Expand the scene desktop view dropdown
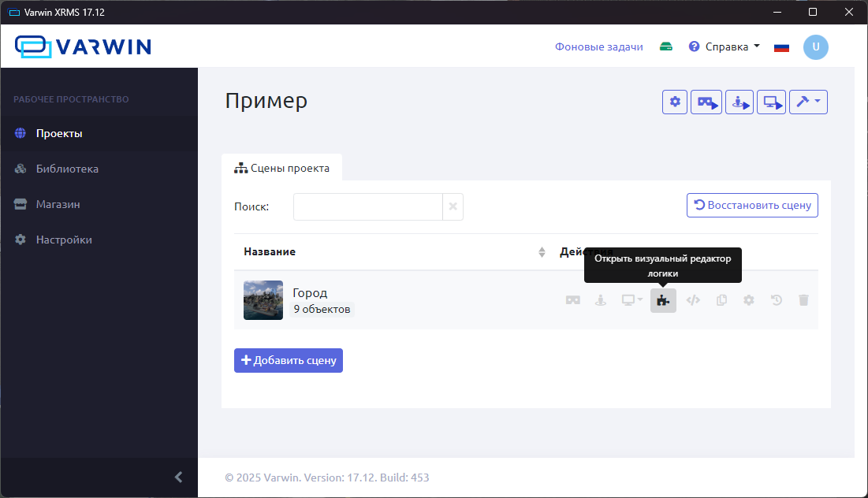Image resolution: width=868 pixels, height=498 pixels. pos(632,300)
